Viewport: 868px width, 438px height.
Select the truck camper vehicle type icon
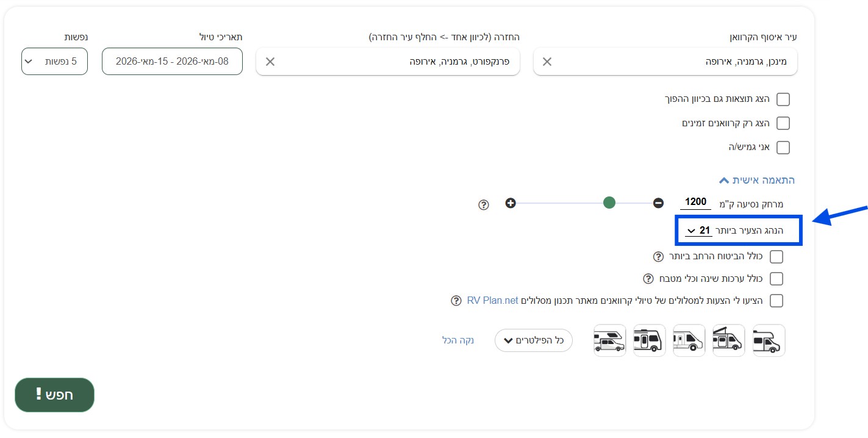pos(609,340)
